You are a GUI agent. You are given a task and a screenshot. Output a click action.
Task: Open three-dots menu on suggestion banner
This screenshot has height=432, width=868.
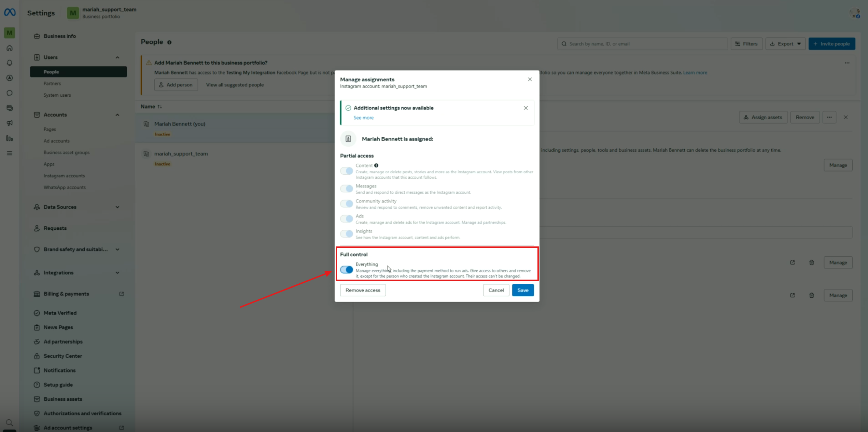pyautogui.click(x=847, y=63)
